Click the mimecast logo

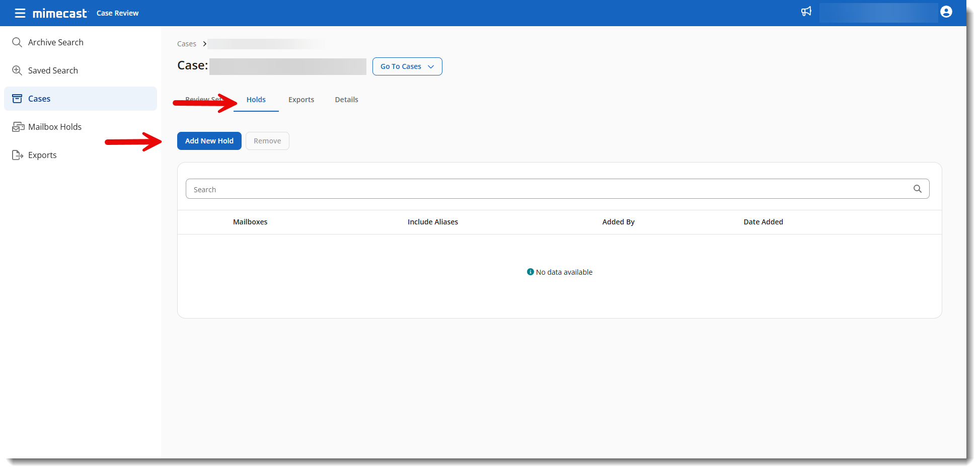60,14
